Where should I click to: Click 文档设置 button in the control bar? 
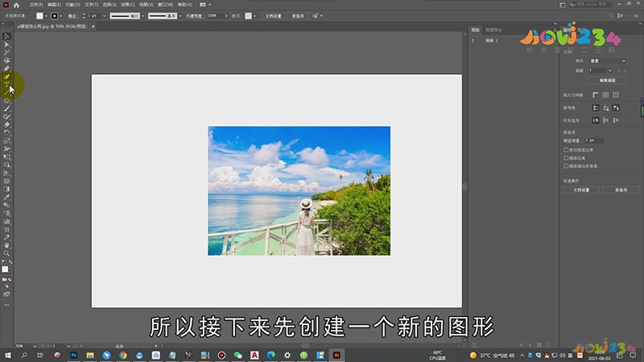coord(273,16)
